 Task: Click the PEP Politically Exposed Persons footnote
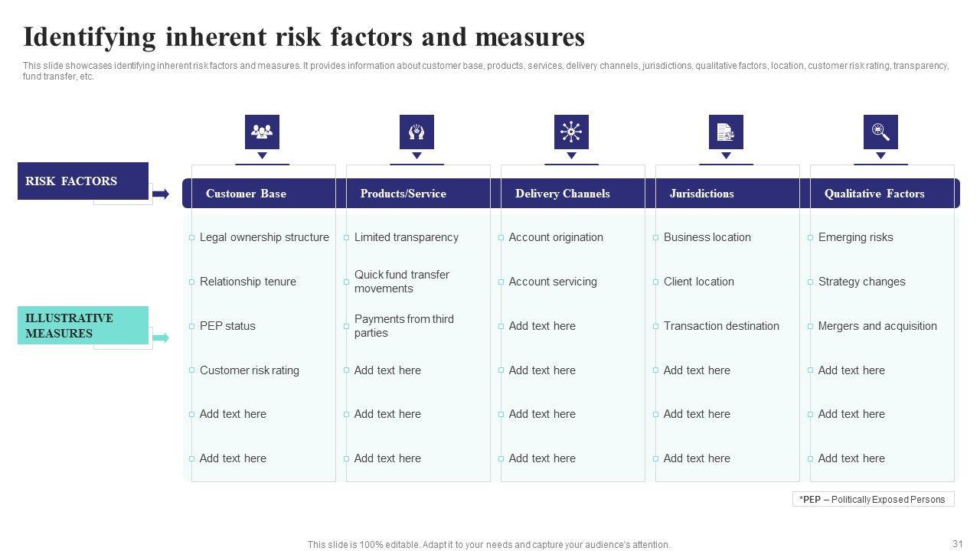(874, 500)
